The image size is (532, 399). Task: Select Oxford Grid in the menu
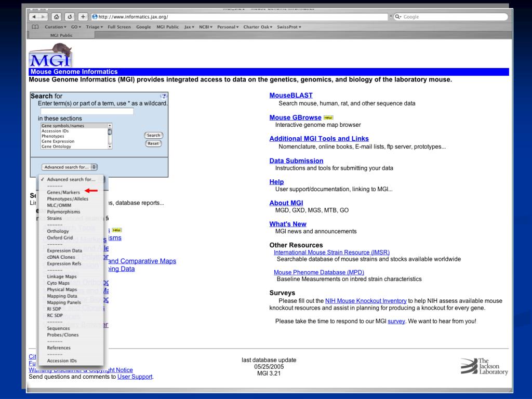pyautogui.click(x=60, y=237)
